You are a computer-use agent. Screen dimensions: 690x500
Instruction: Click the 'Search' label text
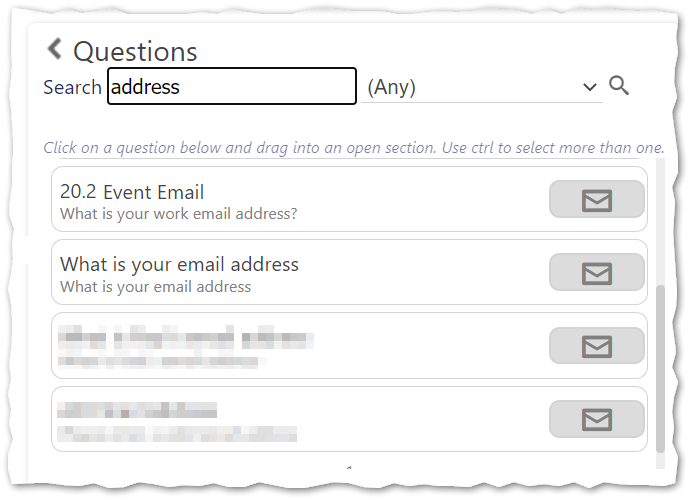tap(72, 88)
